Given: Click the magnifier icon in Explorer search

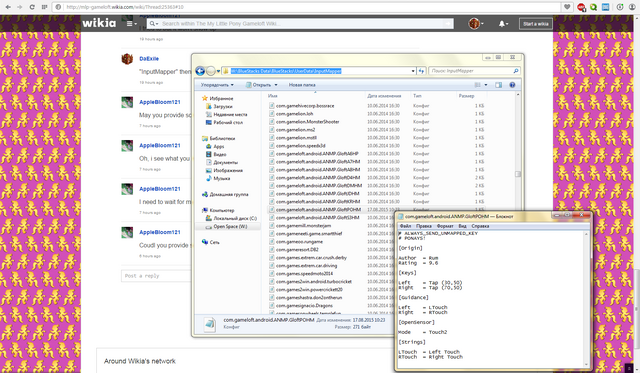Looking at the screenshot, I should click(x=516, y=71).
